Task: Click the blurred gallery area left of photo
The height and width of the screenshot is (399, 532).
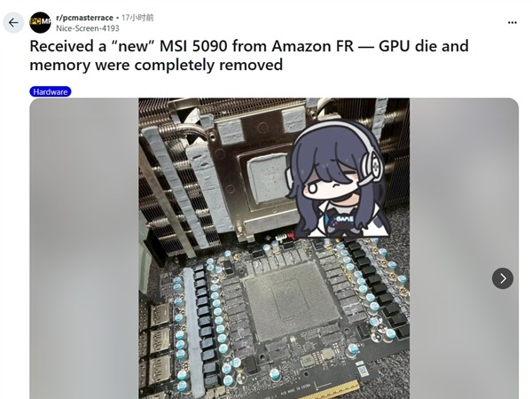Action: click(84, 248)
